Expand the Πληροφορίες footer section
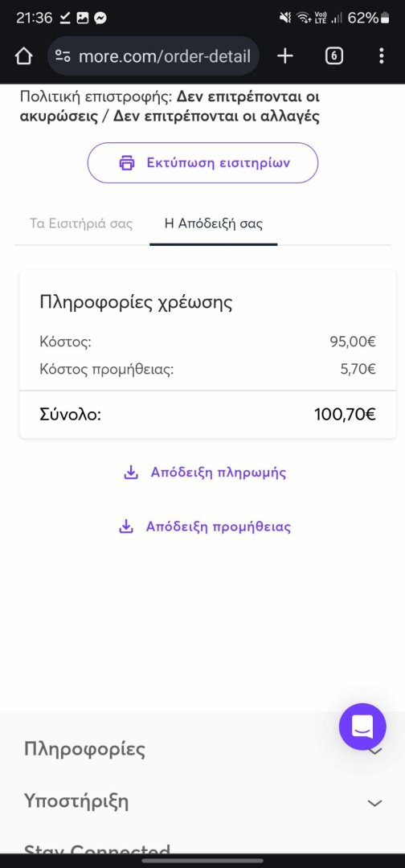Screen dimensions: 405x868 (202, 750)
